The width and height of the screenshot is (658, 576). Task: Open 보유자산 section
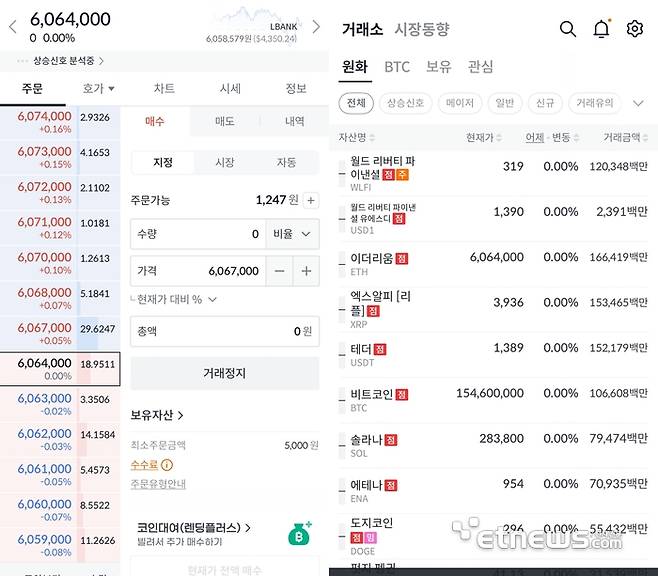[157, 415]
